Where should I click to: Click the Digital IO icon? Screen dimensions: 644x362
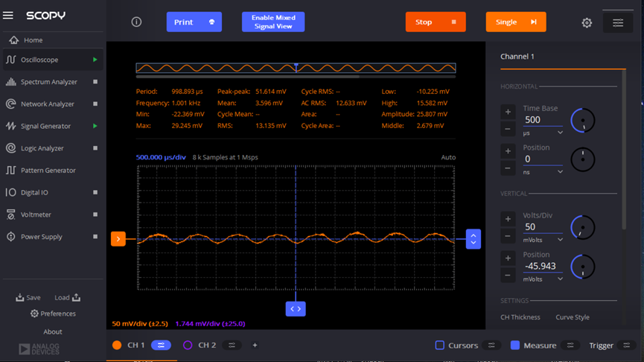(x=11, y=192)
